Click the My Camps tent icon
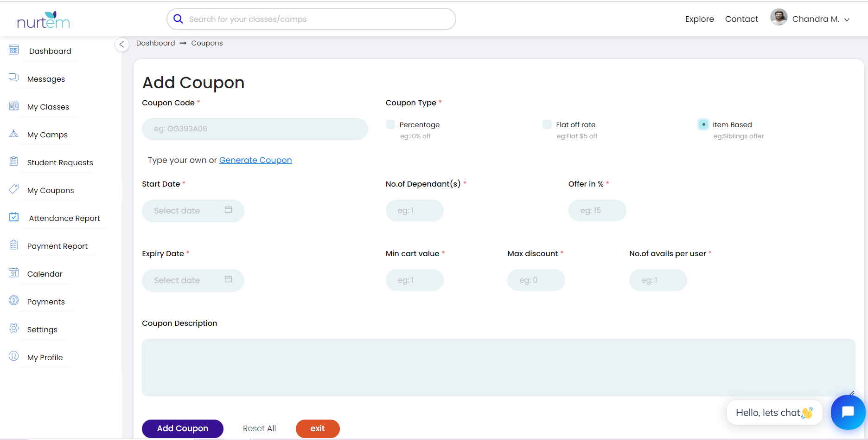This screenshot has width=868, height=440. 14,134
